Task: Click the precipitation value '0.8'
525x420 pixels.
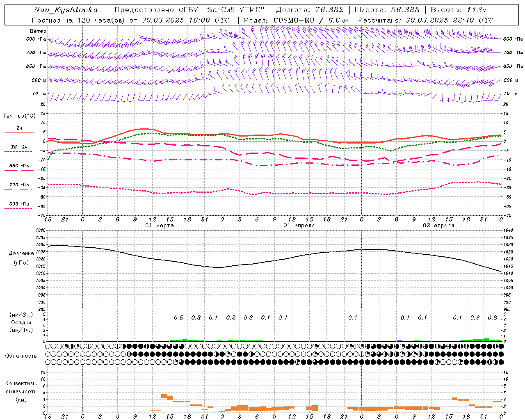Action: pos(493,318)
